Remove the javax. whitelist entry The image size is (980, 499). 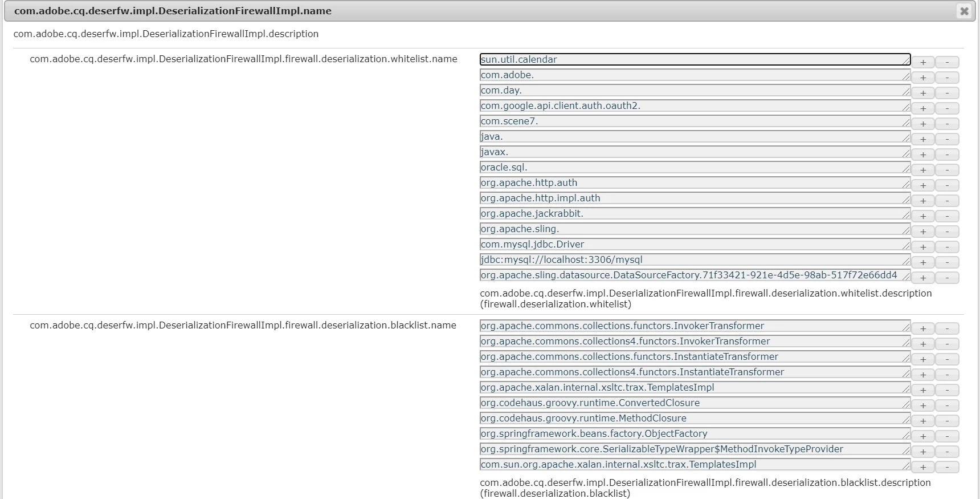948,155
